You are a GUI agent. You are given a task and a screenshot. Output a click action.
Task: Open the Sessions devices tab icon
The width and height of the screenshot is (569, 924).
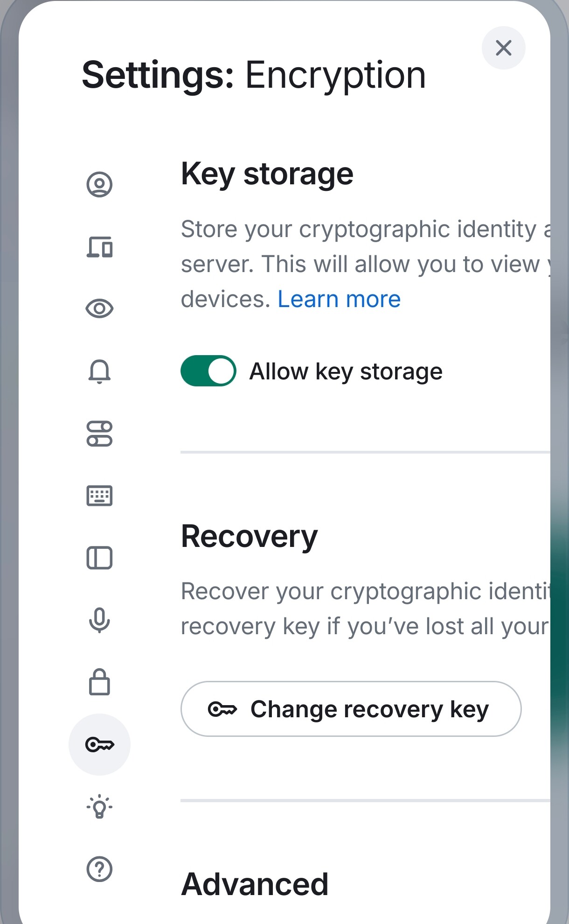[x=99, y=247]
